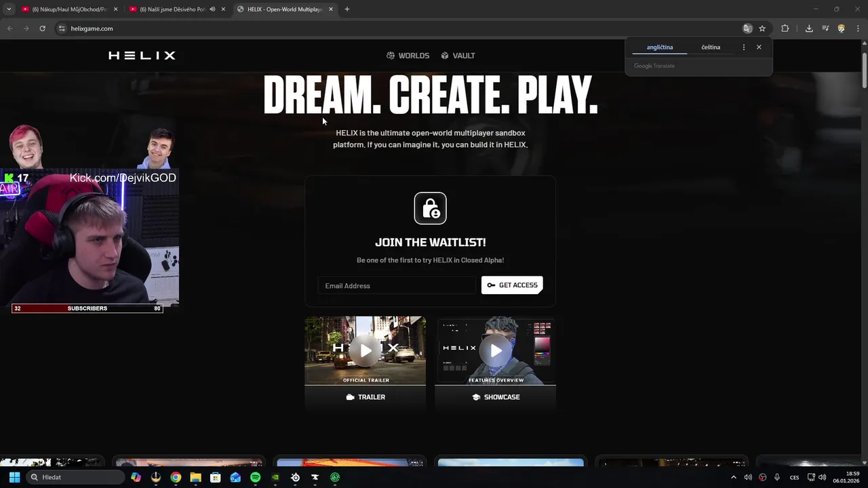This screenshot has height=488, width=868.
Task: Click the microphone tray icon
Action: click(x=777, y=477)
